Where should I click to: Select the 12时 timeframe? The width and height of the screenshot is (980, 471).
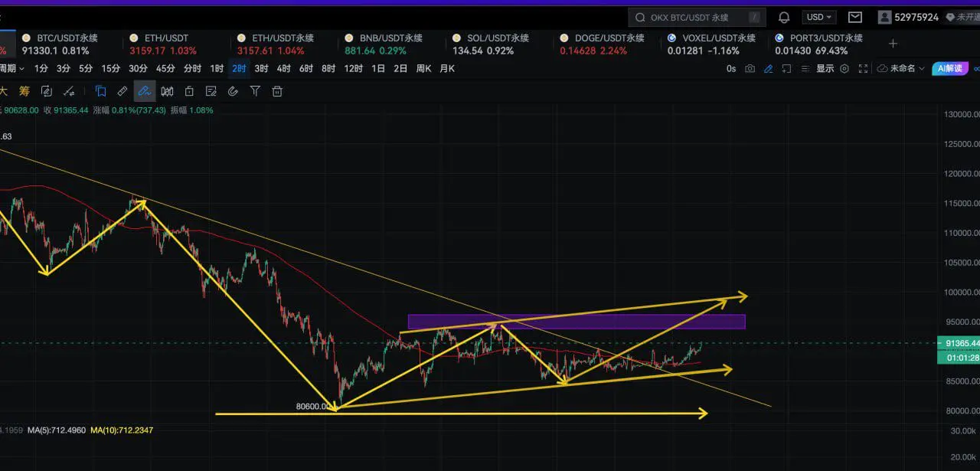(x=353, y=68)
